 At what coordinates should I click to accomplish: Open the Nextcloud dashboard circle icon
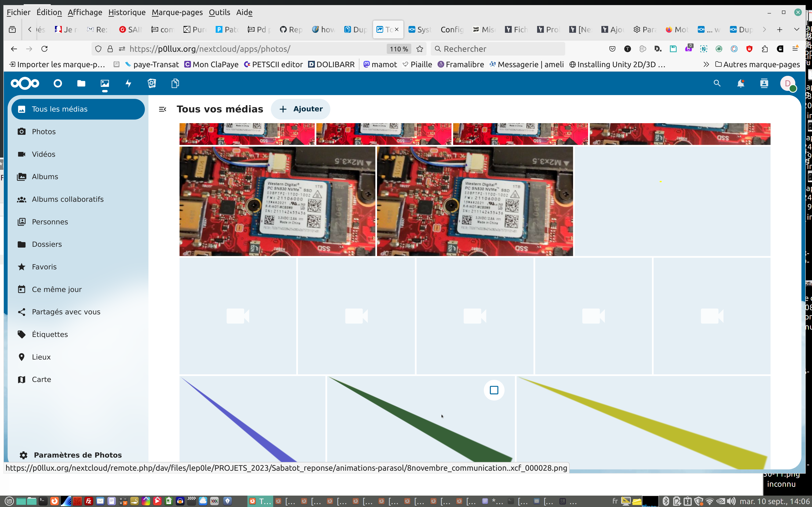pos(58,83)
